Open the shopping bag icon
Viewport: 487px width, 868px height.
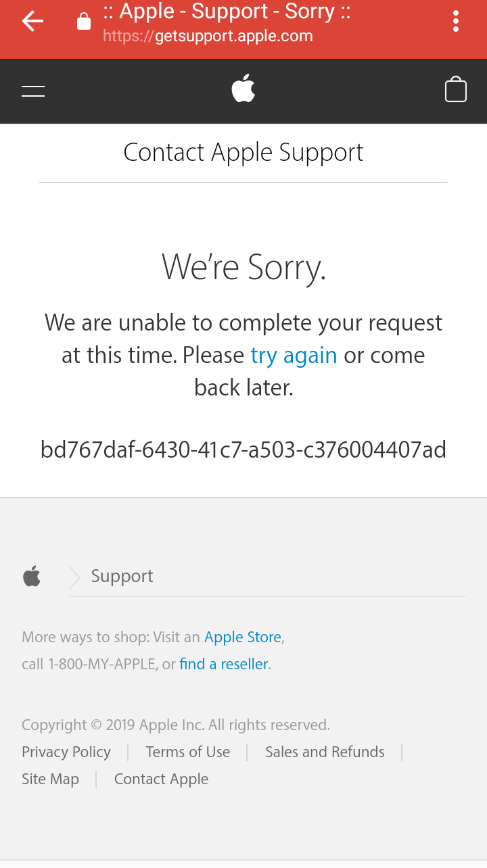[x=456, y=89]
